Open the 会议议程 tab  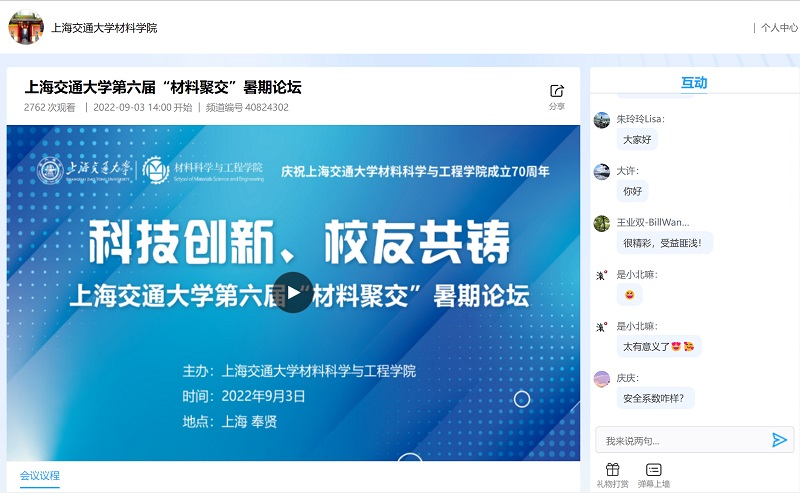pos(40,476)
